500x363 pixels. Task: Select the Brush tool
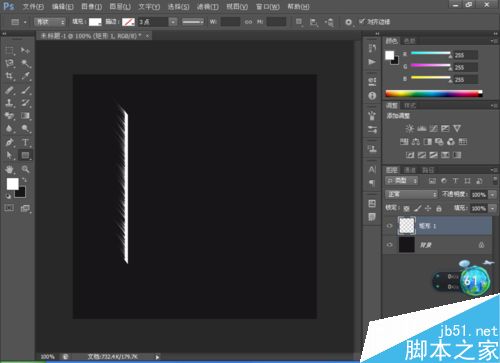tap(25, 90)
